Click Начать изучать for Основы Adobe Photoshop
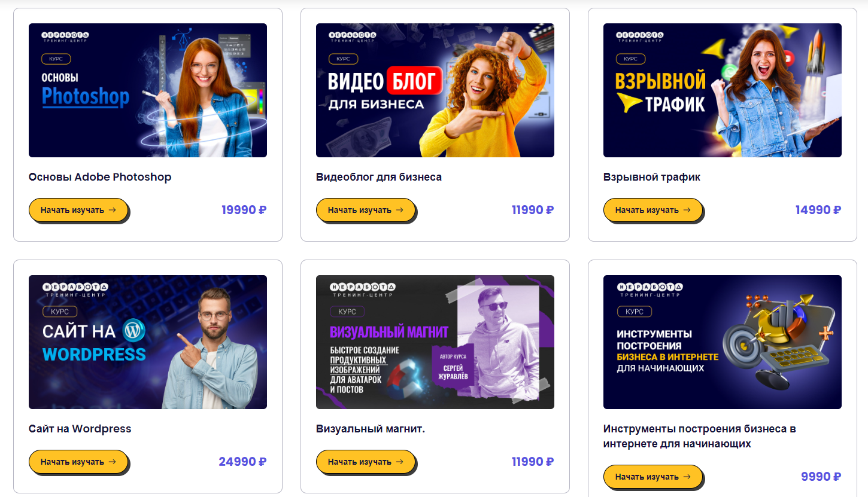This screenshot has width=868, height=497. point(78,210)
